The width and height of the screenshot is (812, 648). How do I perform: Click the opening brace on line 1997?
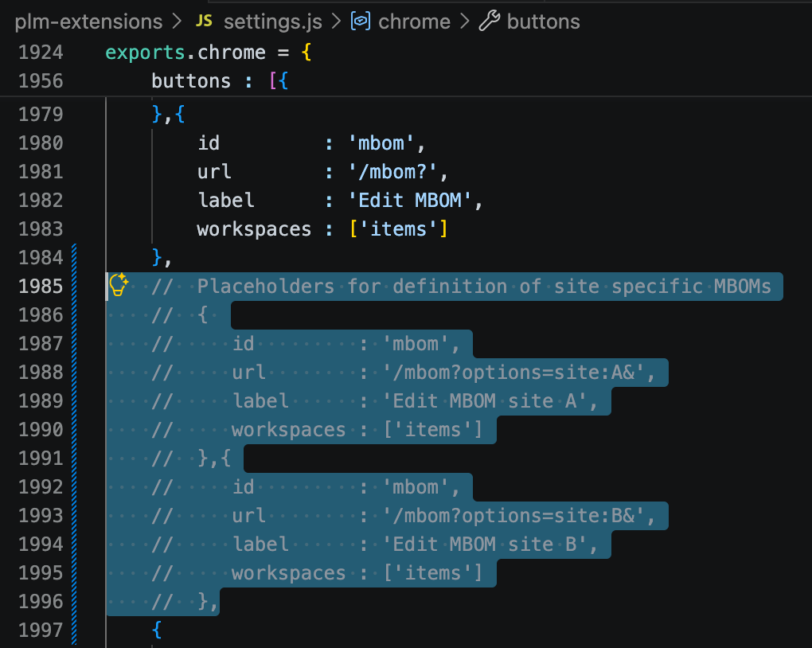click(x=157, y=630)
